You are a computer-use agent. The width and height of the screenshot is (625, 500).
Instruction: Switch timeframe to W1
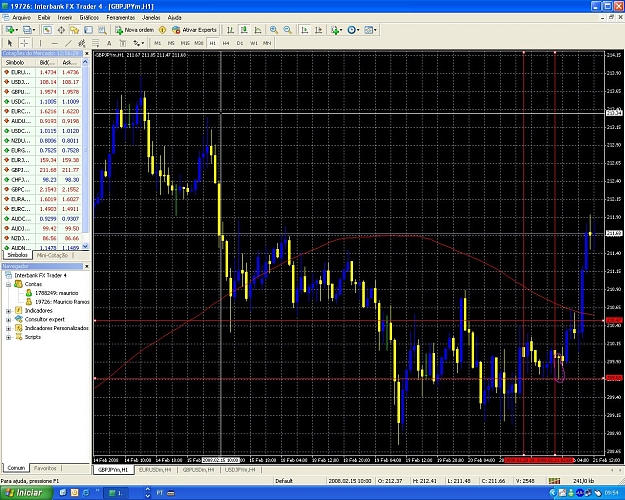point(254,43)
